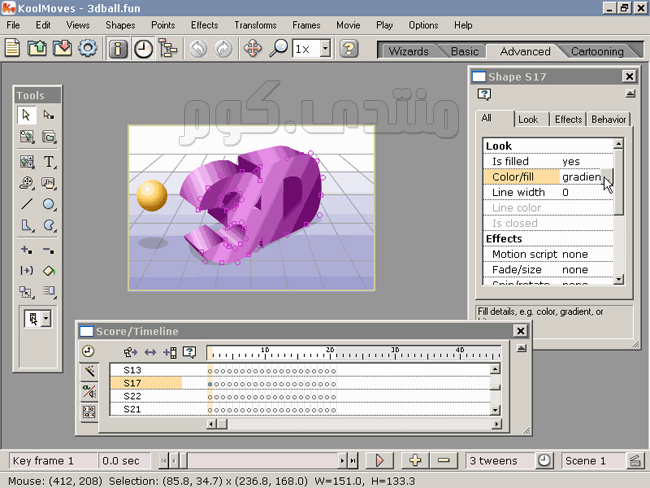Image resolution: width=650 pixels, height=488 pixels.
Task: Open the Transforms menu
Action: (255, 24)
